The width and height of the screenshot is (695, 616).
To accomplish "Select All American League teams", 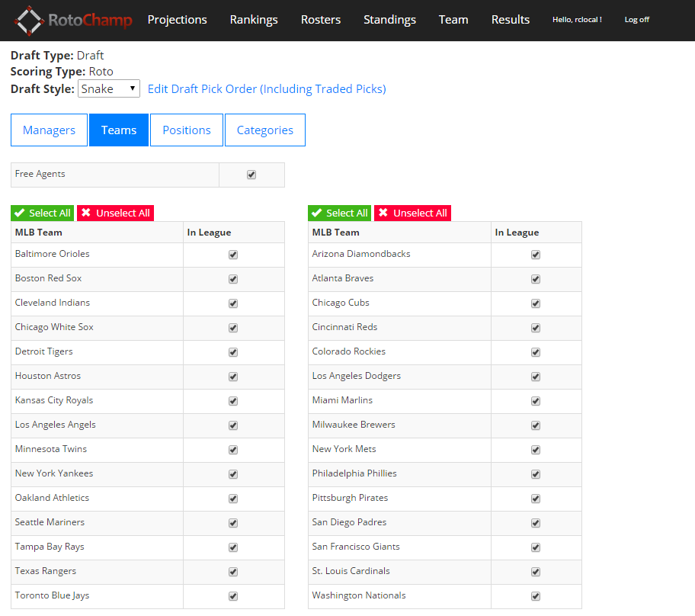I will [43, 213].
